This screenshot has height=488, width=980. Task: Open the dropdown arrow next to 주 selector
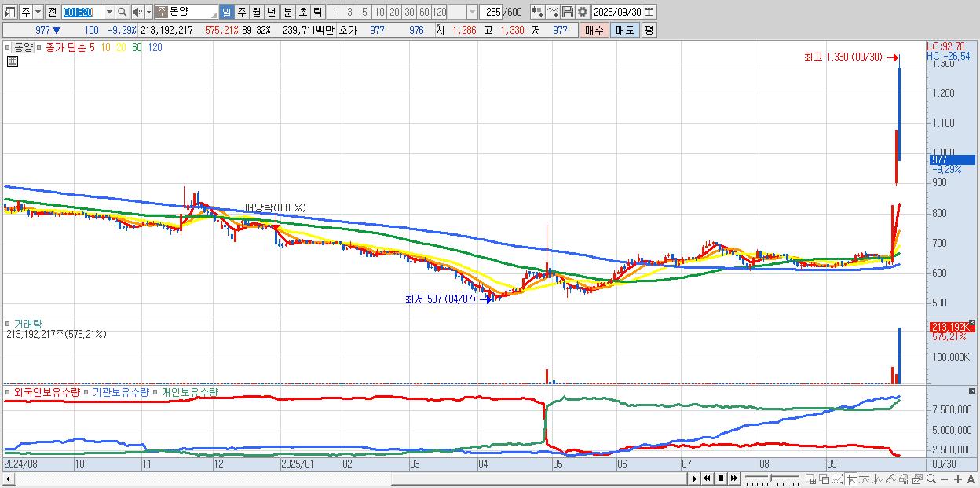click(38, 12)
